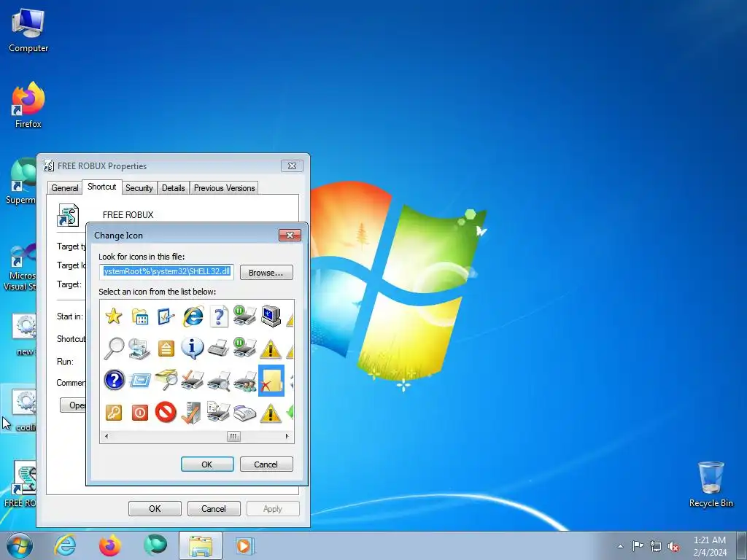Choose the blue info speech bubble icon
747x560 pixels.
(x=193, y=348)
